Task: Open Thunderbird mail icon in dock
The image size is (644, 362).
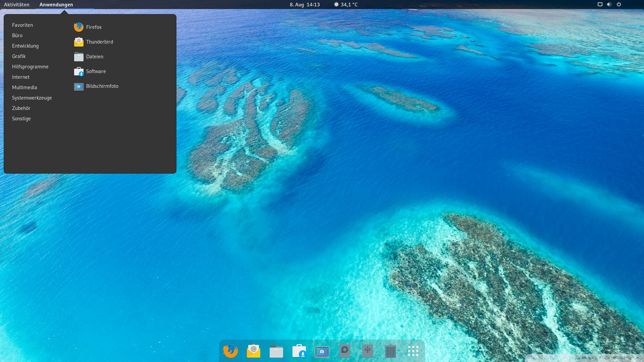Action: (x=253, y=351)
